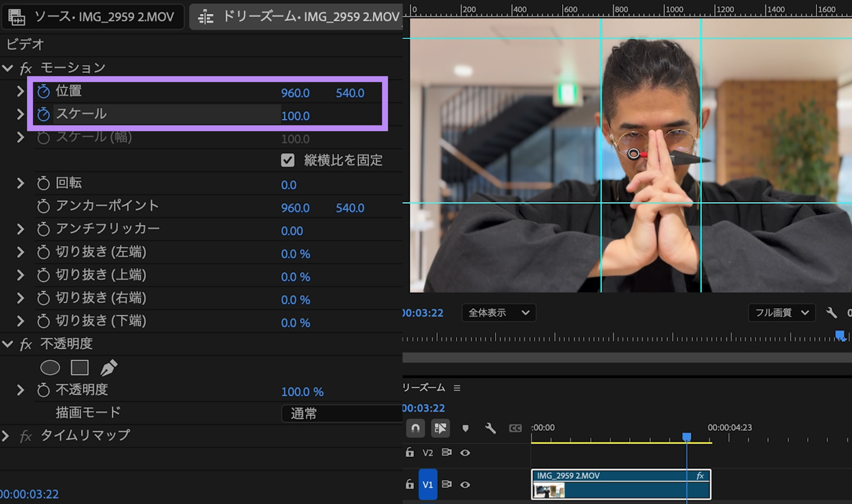Click the timeline playhead handle on ruler

686,437
